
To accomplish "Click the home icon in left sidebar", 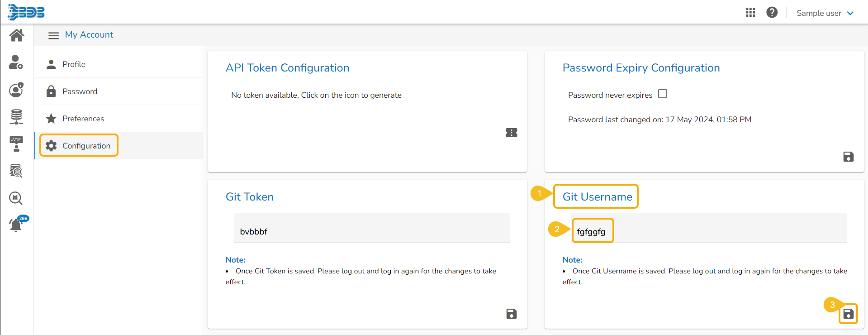I will [17, 35].
